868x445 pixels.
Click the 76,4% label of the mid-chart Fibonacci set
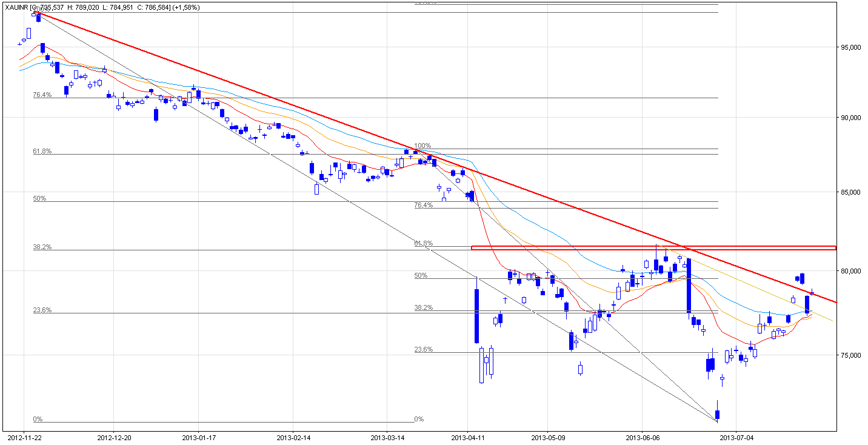point(423,206)
